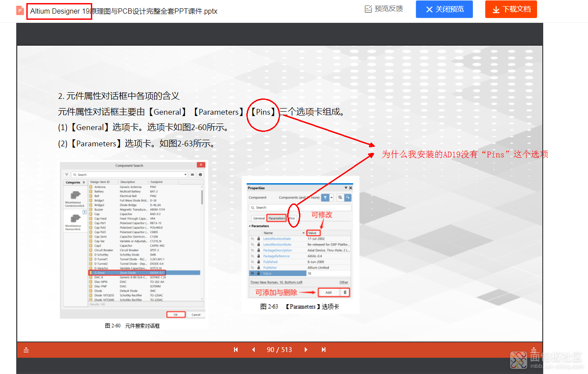The height and width of the screenshot is (374, 588).
Task: Click the info icon in Component Search
Action: click(200, 174)
